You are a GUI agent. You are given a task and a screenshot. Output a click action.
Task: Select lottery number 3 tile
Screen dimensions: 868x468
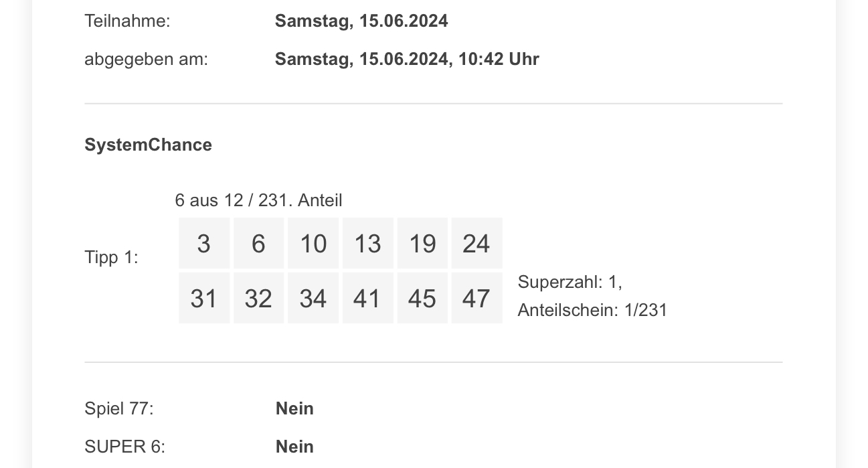204,243
